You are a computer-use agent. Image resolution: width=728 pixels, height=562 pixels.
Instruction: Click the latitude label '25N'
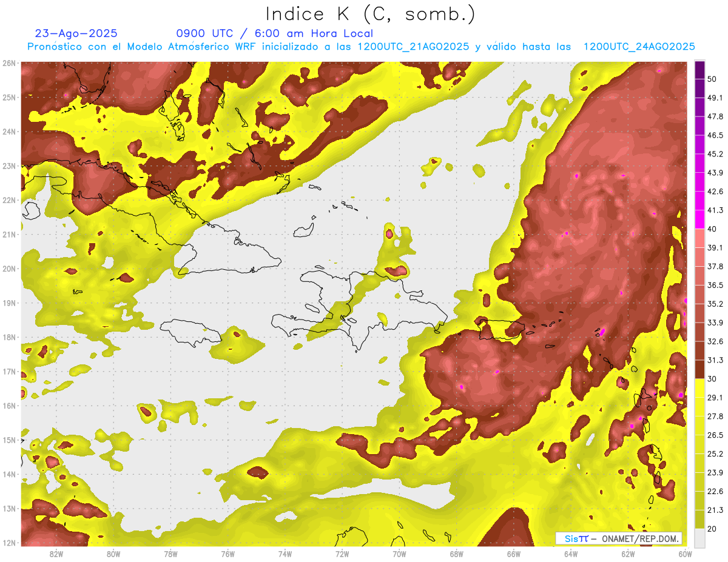pyautogui.click(x=9, y=97)
